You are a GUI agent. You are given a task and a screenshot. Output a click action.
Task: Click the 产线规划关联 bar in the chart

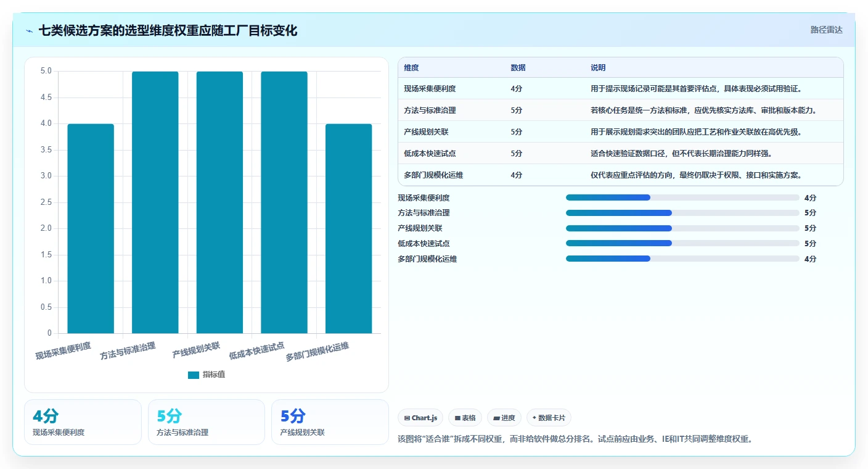pyautogui.click(x=219, y=202)
